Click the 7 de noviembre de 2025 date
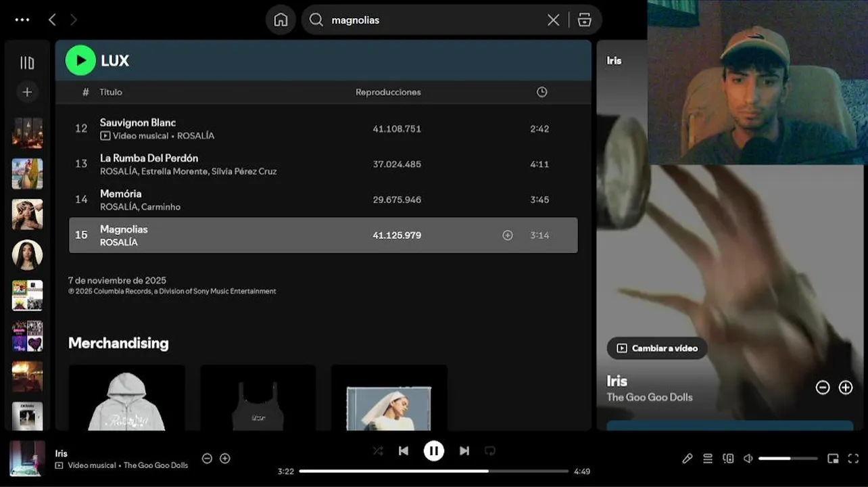This screenshot has height=487, width=868. pyautogui.click(x=117, y=280)
